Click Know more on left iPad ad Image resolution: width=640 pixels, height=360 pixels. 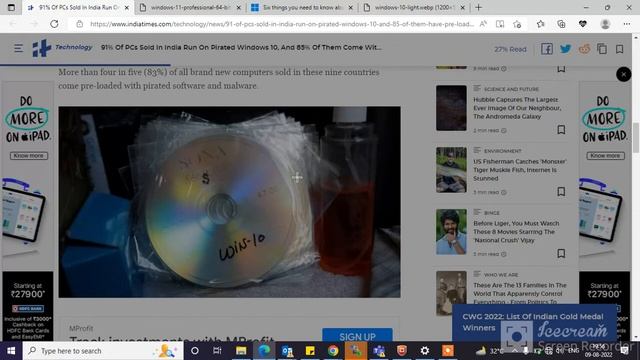(29, 156)
